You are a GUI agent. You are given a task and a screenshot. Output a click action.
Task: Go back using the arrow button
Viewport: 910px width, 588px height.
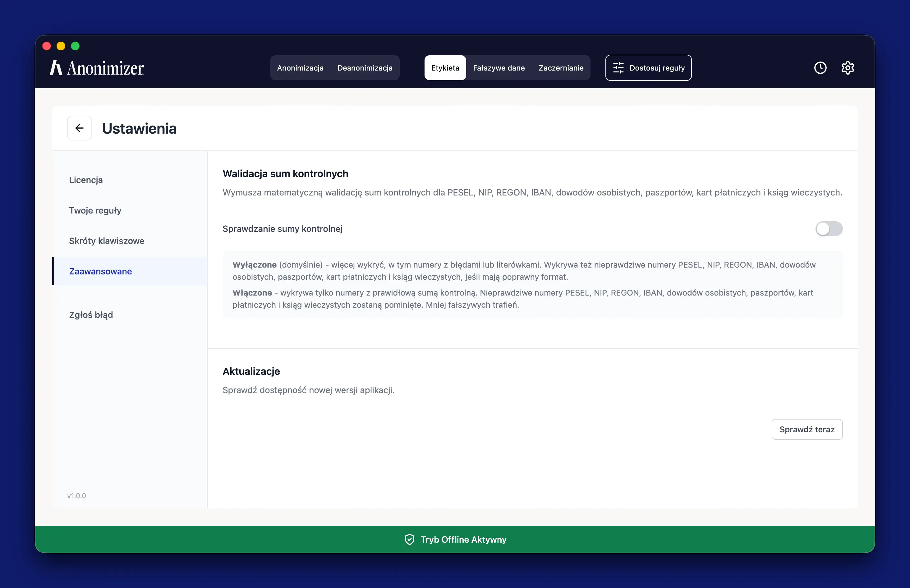(x=79, y=128)
